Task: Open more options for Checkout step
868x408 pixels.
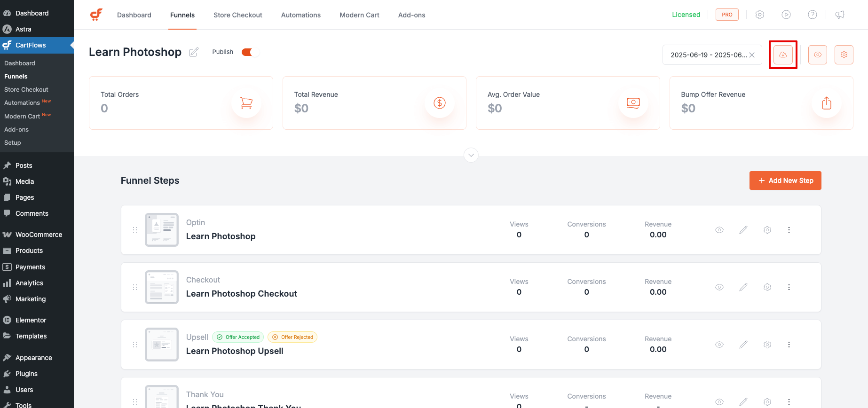Action: point(789,287)
